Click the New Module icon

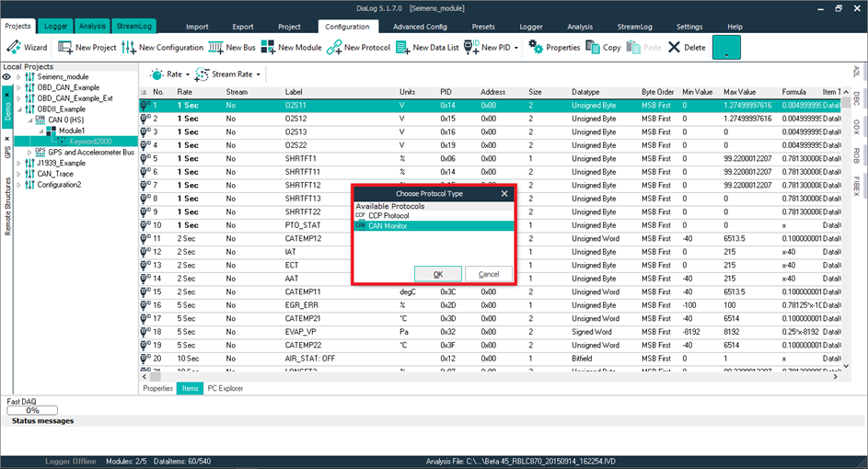pos(268,47)
